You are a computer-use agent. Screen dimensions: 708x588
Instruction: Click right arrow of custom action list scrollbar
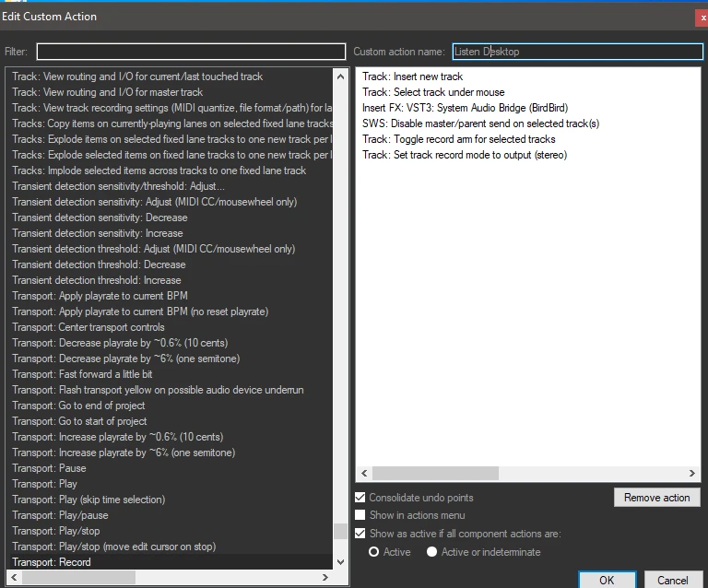click(693, 473)
